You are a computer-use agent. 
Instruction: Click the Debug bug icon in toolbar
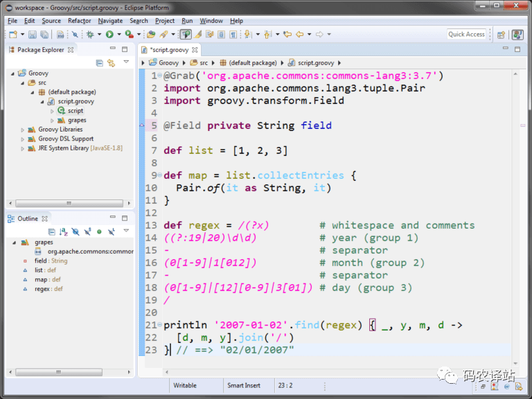click(x=90, y=34)
